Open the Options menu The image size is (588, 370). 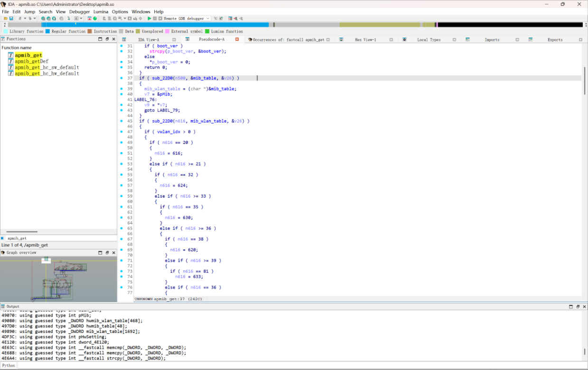click(x=120, y=11)
